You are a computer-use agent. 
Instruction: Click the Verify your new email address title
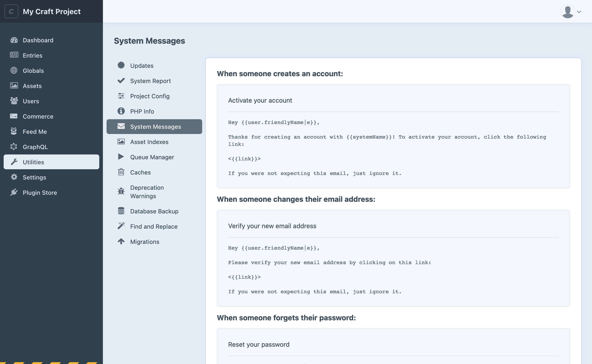pos(272,226)
